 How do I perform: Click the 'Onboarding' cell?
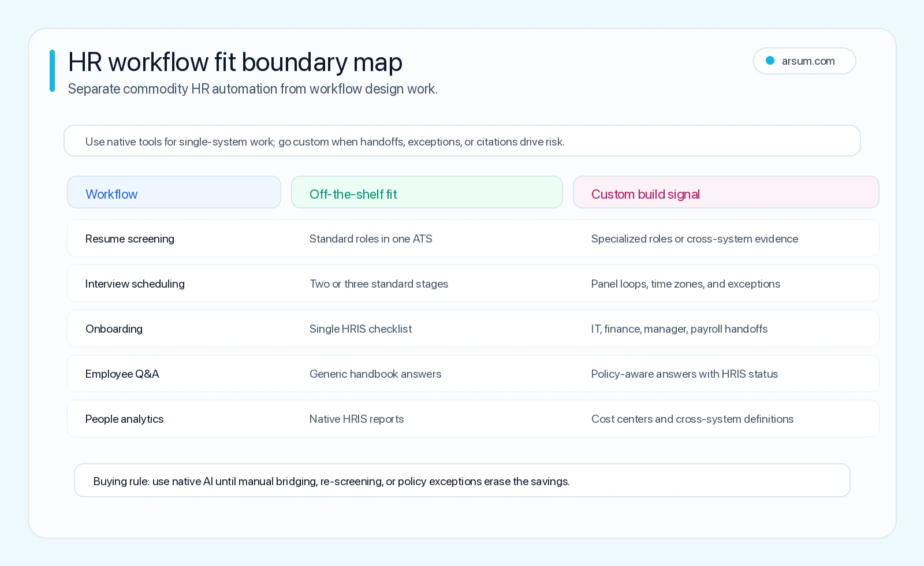pyautogui.click(x=114, y=329)
